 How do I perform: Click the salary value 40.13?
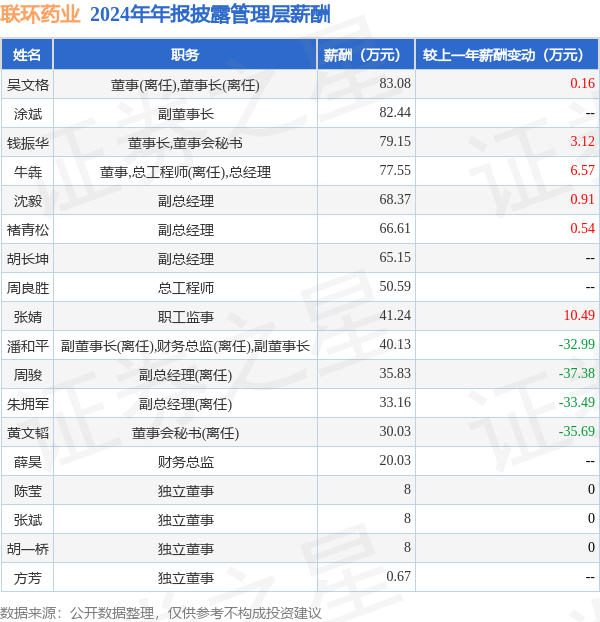pos(395,344)
